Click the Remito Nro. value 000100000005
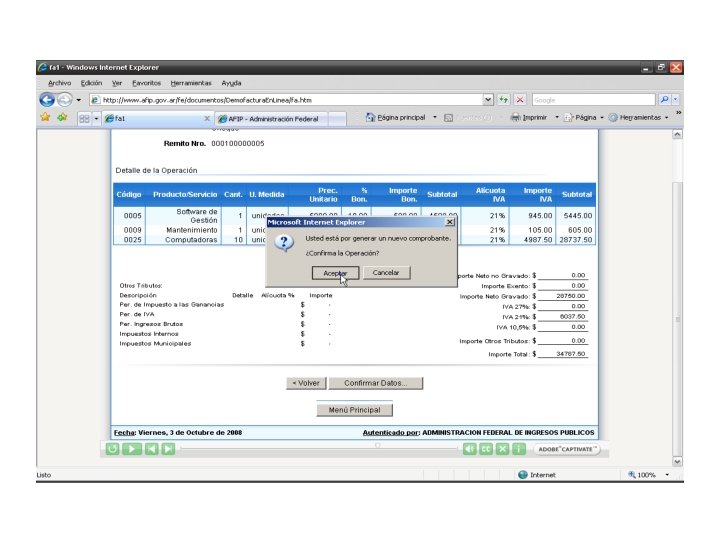 238,144
